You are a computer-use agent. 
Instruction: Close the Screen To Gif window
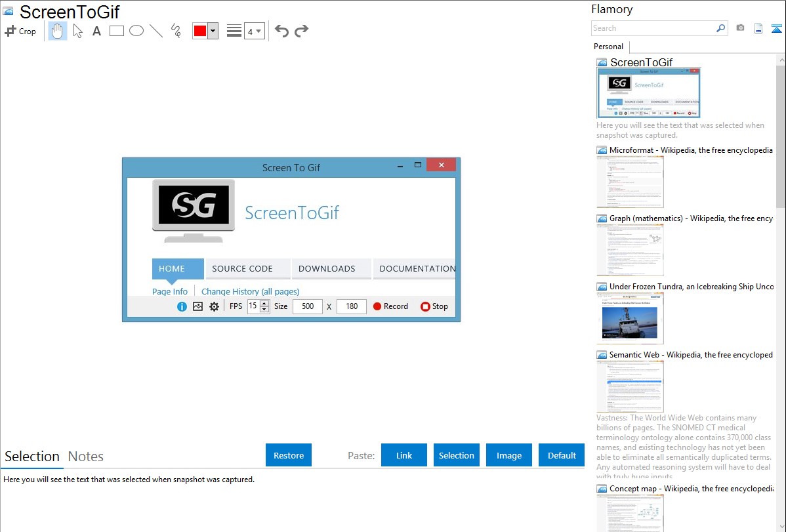tap(441, 165)
